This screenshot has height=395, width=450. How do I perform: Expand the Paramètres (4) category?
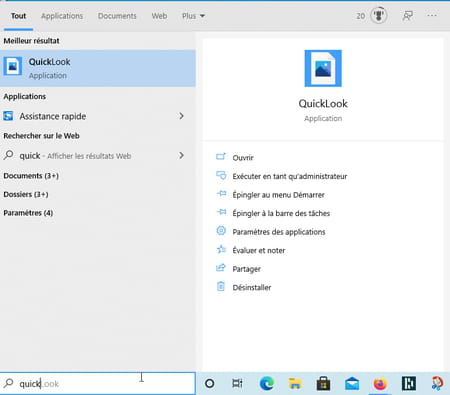[28, 213]
